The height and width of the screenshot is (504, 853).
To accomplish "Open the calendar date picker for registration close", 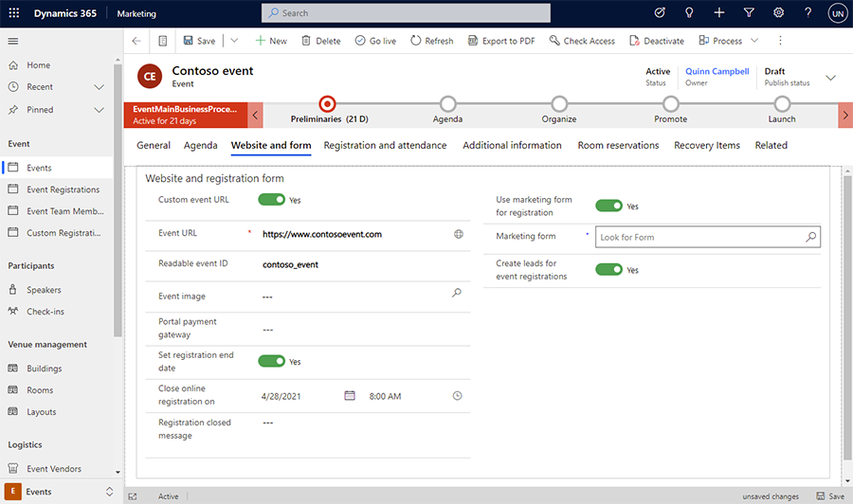I will click(x=349, y=396).
